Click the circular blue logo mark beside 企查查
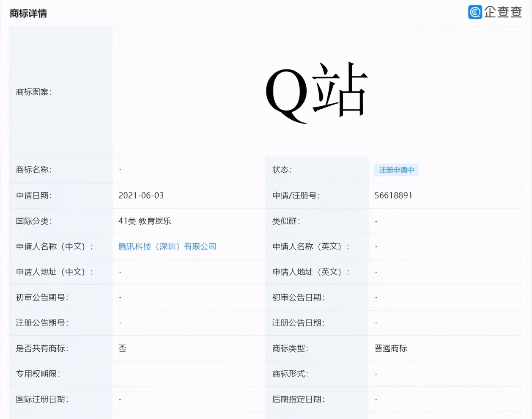Viewport: 532px width, 419px height. click(475, 12)
